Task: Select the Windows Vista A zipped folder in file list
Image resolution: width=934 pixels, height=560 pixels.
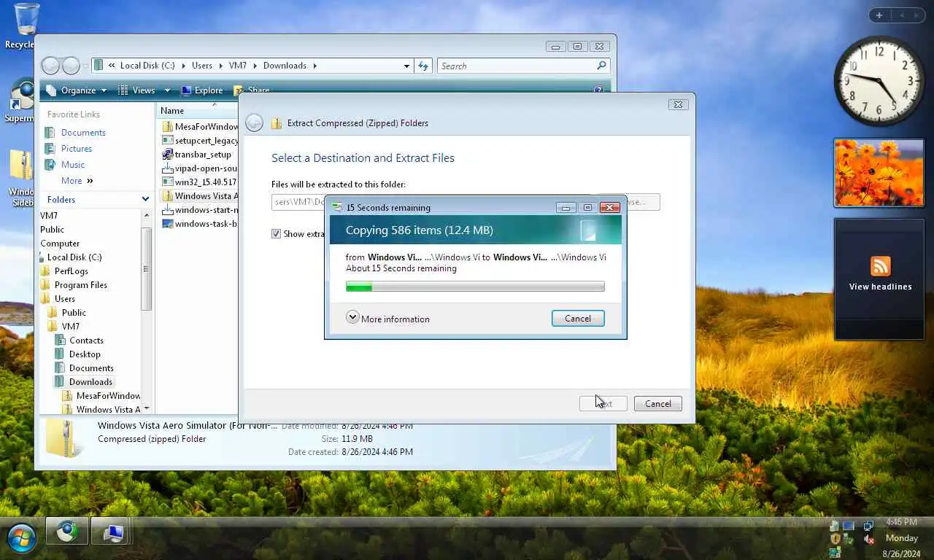Action: click(199, 195)
